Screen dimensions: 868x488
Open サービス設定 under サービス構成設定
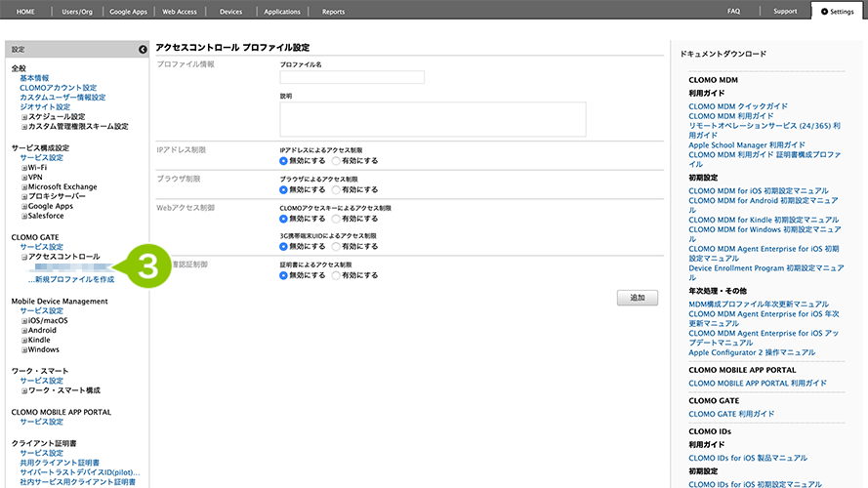point(42,158)
